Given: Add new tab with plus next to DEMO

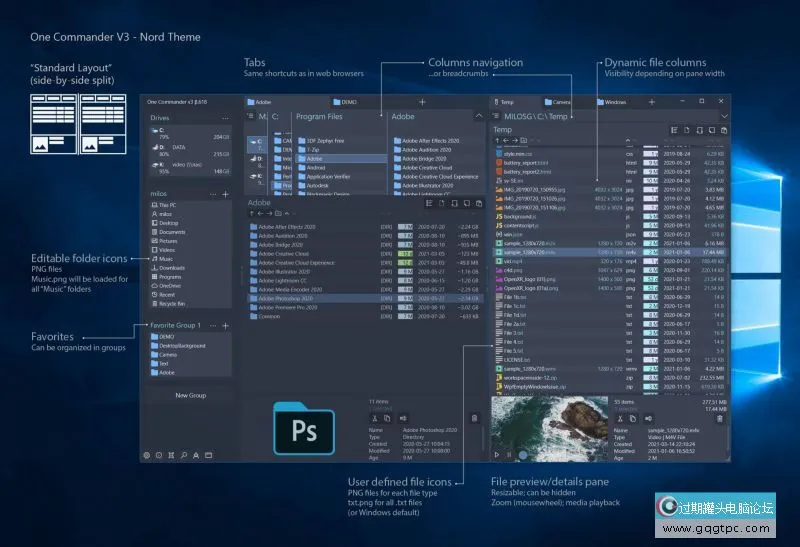Looking at the screenshot, I should (x=422, y=102).
